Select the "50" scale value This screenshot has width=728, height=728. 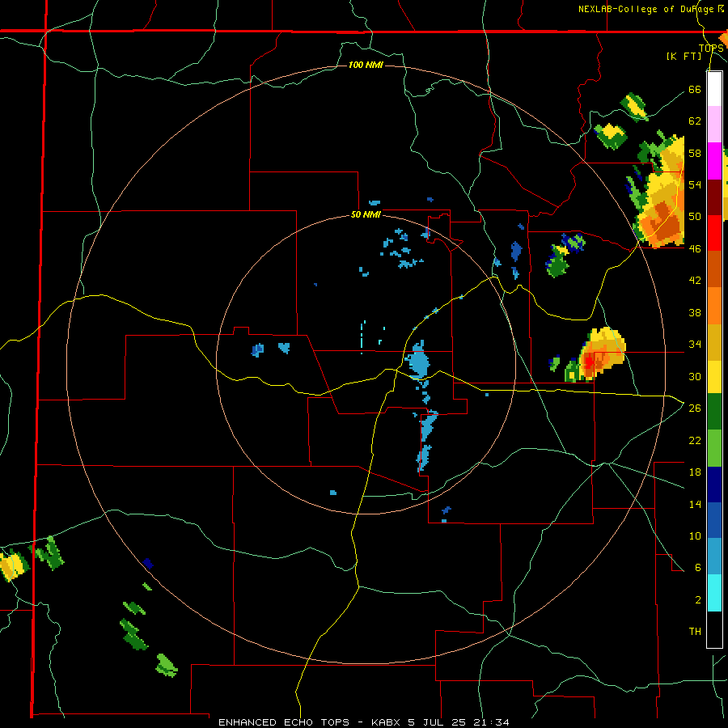(x=695, y=217)
